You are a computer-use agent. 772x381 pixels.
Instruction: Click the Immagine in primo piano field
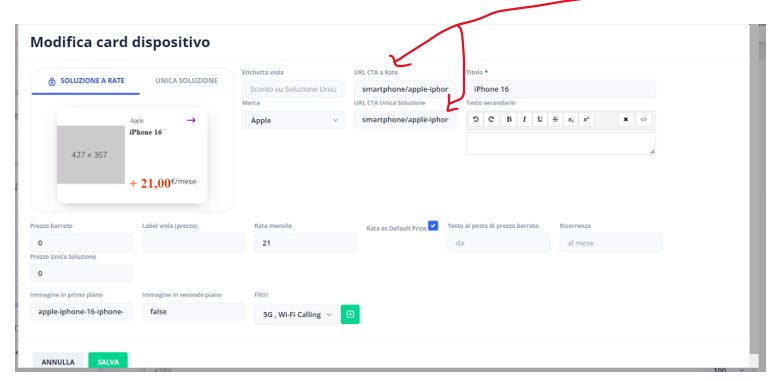coord(81,312)
